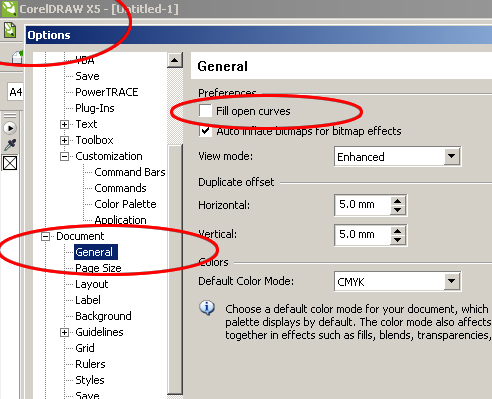Image resolution: width=492 pixels, height=399 pixels.
Task: Select the Document tree item
Action: pos(80,236)
